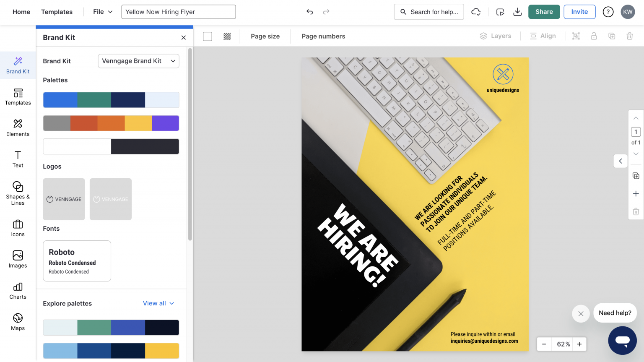The height and width of the screenshot is (362, 644).
Task: Open the Venngage Brand Kit dropdown
Action: pyautogui.click(x=138, y=61)
